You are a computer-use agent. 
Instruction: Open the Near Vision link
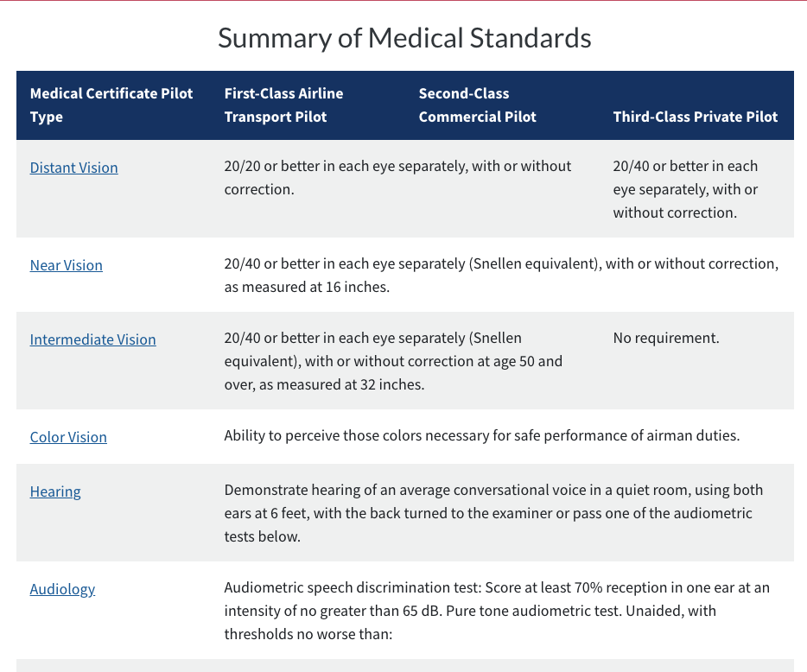pyautogui.click(x=66, y=265)
